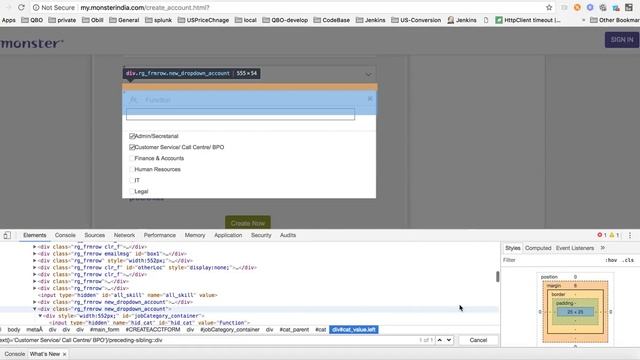Switch to the Performance tab

(x=160, y=235)
